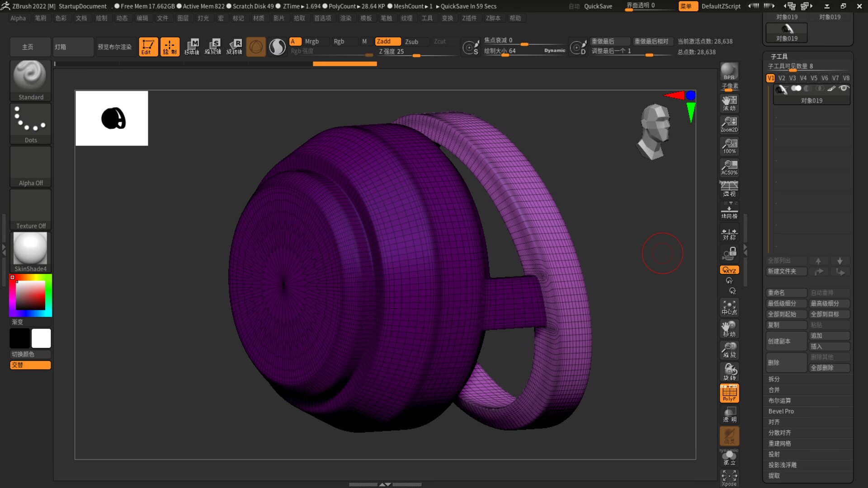Viewport: 868px width, 488px height.
Task: Pick a color in the color picker square
Action: point(30,295)
